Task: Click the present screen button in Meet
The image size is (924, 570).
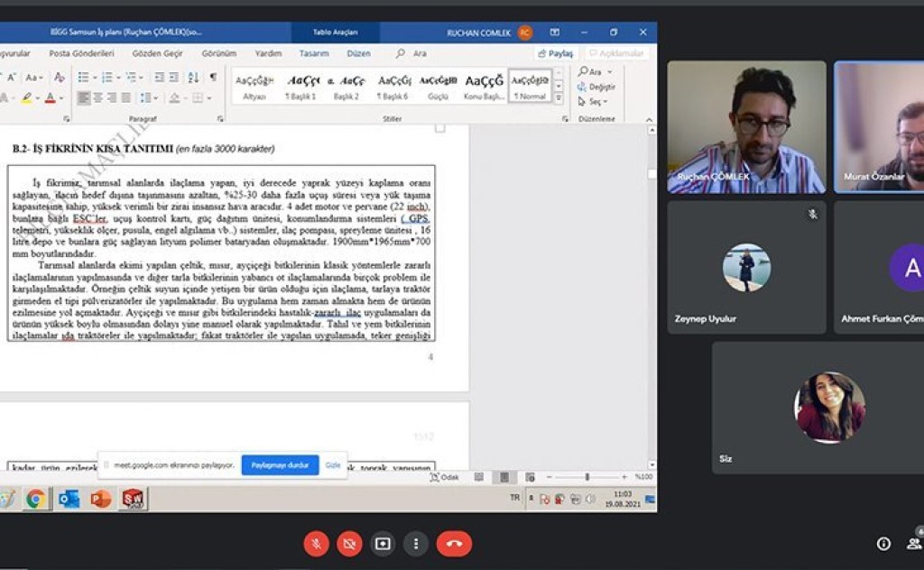Action: click(x=383, y=544)
